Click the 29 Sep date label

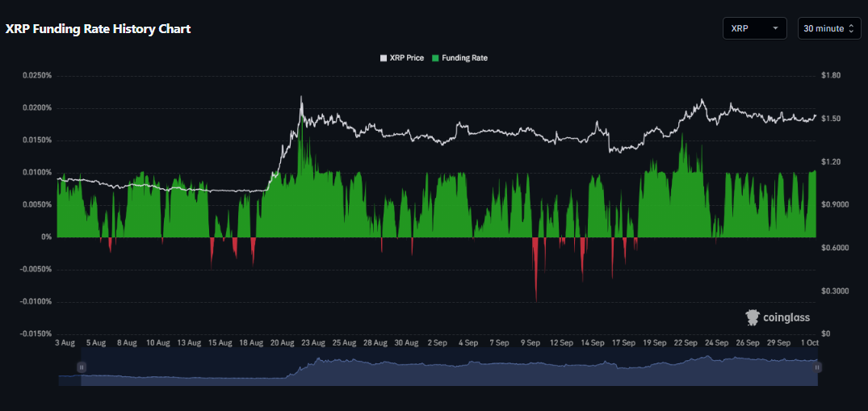(x=779, y=343)
